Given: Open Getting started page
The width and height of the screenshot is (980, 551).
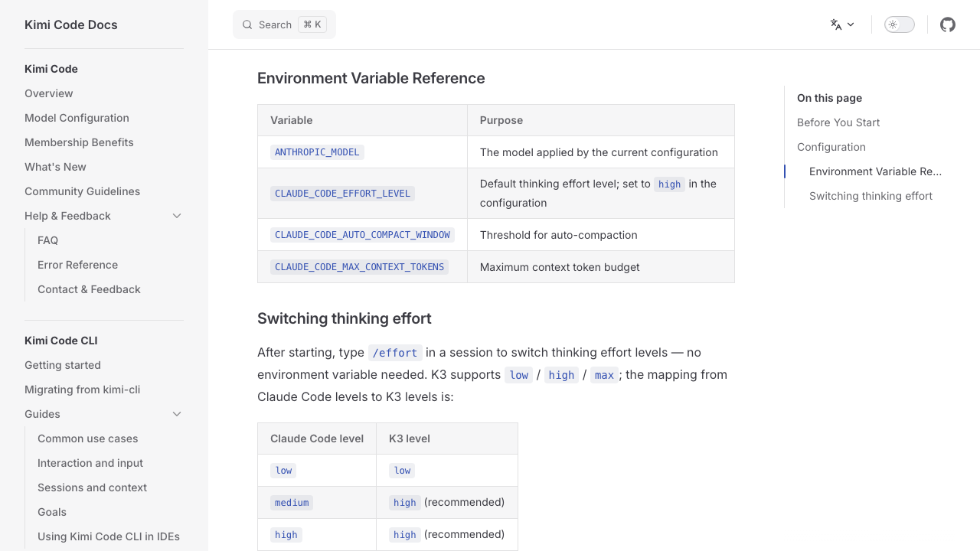Looking at the screenshot, I should pyautogui.click(x=63, y=365).
